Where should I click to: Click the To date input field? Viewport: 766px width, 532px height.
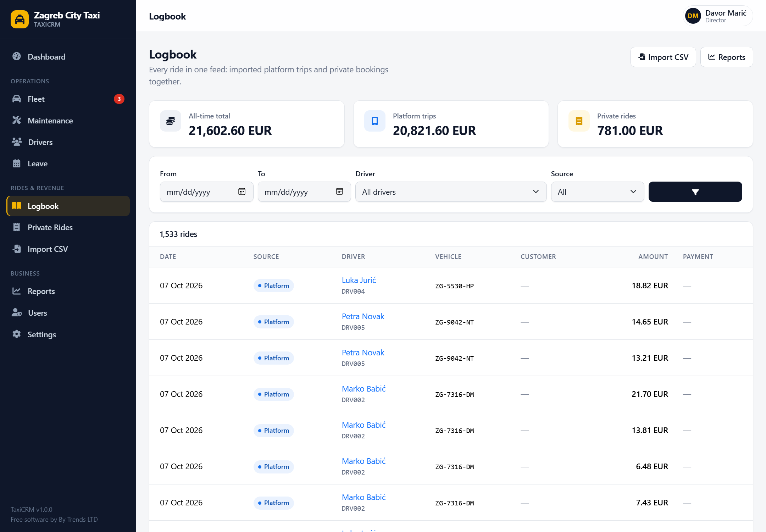[x=304, y=192]
